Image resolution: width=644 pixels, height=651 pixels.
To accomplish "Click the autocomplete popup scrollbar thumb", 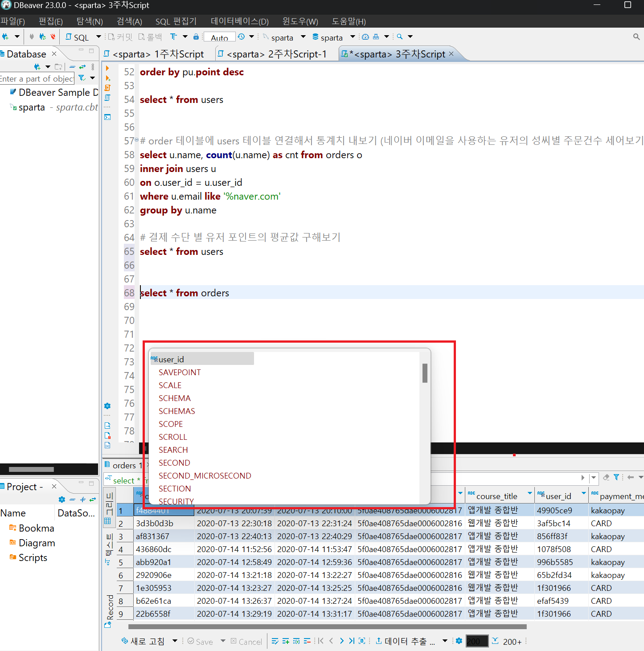I will (425, 373).
